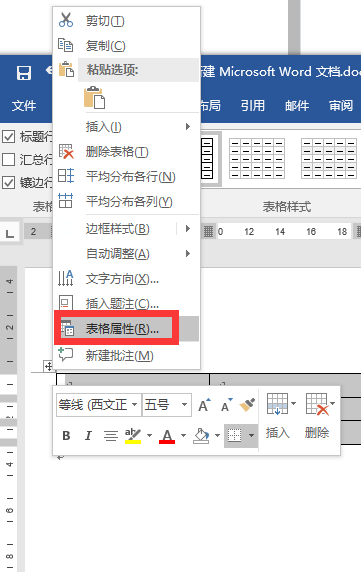This screenshot has height=572, width=361.
Task: Open the font color dropdown arrow
Action: [183, 435]
